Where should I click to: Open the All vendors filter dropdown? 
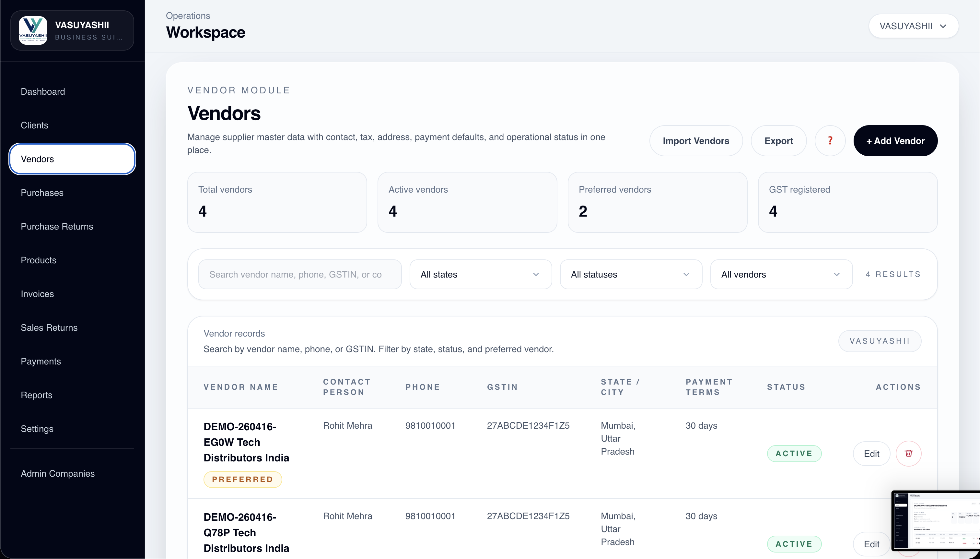point(781,275)
